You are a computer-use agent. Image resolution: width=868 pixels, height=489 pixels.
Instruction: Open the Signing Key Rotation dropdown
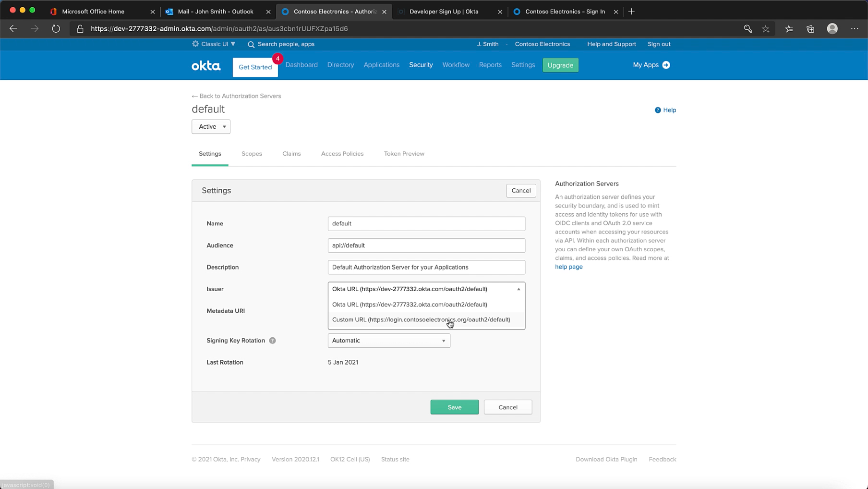pyautogui.click(x=389, y=341)
